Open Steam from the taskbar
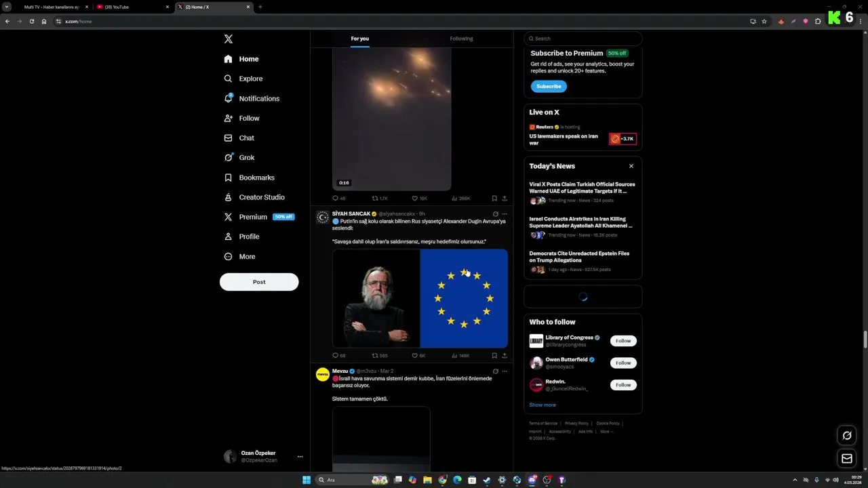Image resolution: width=868 pixels, height=488 pixels. tap(487, 480)
